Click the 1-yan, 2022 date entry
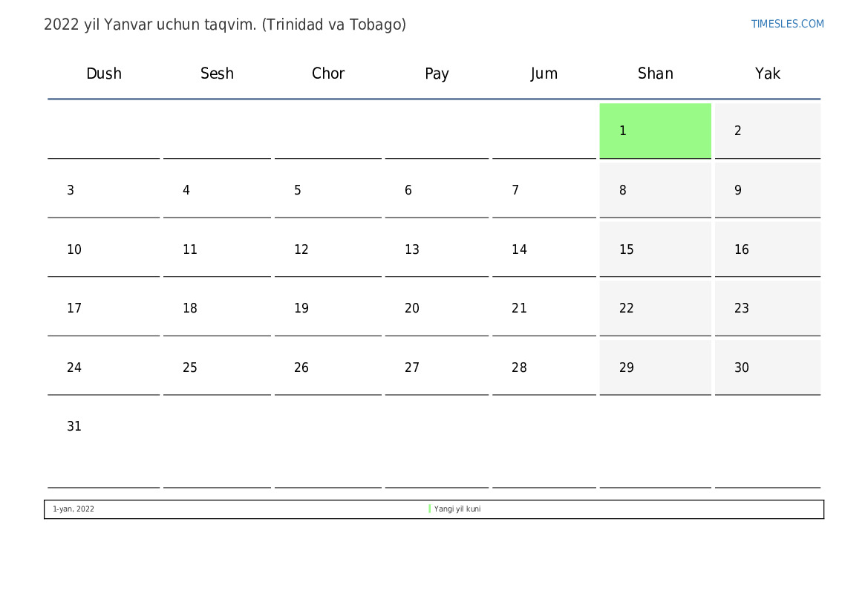The width and height of the screenshot is (868, 614). [73, 509]
